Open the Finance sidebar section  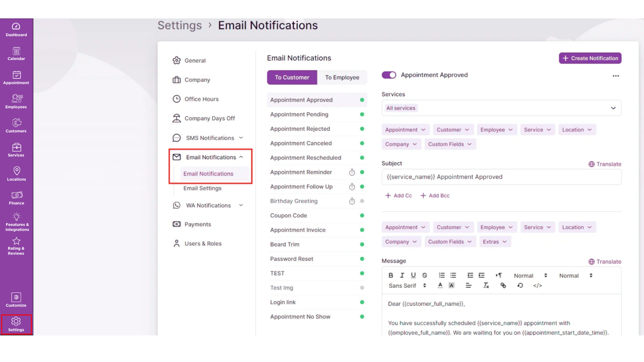point(16,198)
